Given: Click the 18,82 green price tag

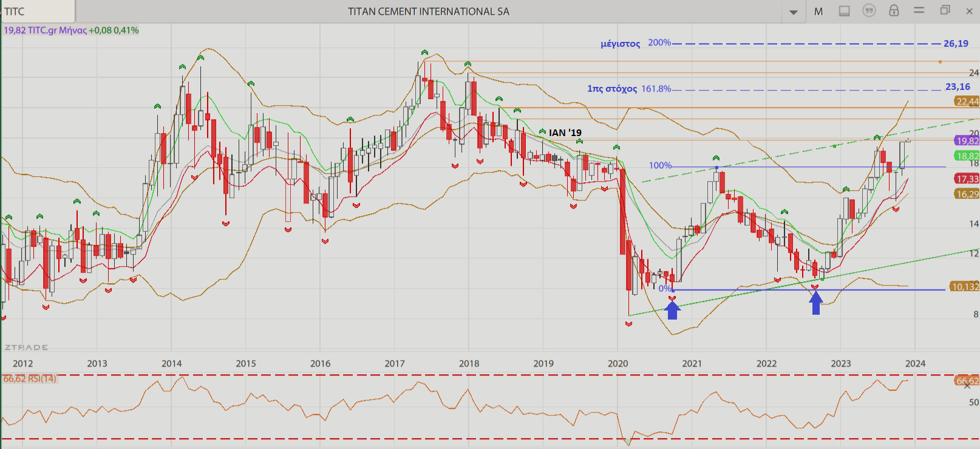Looking at the screenshot, I should [967, 156].
